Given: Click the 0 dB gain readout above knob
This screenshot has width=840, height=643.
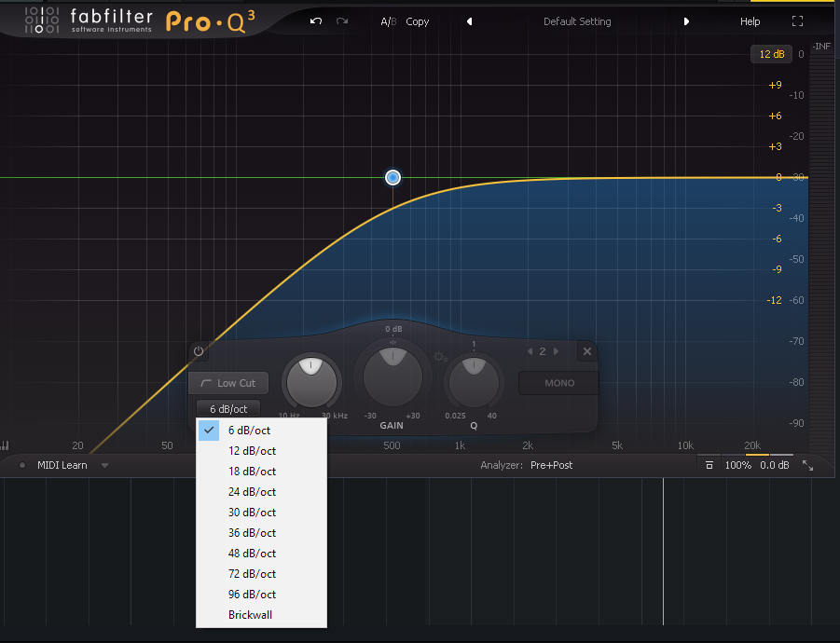Looking at the screenshot, I should pyautogui.click(x=393, y=329).
